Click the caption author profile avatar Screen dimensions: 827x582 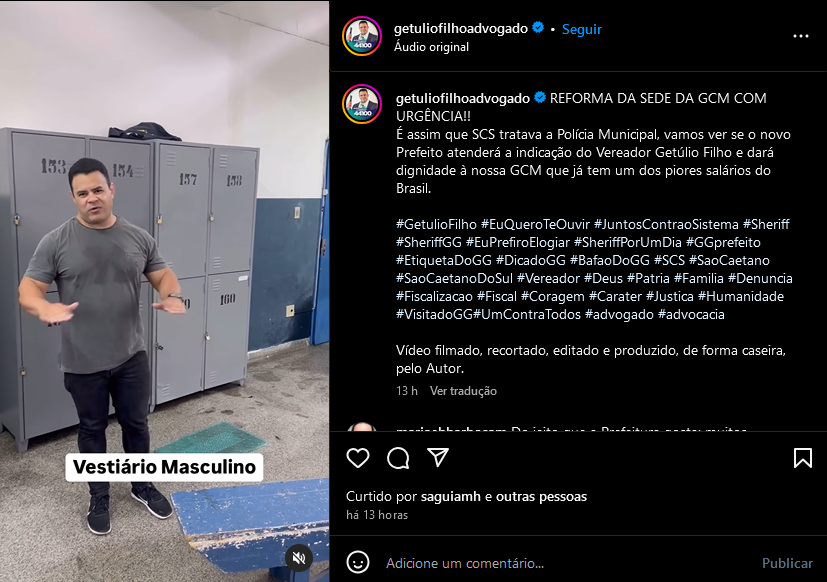[x=362, y=104]
